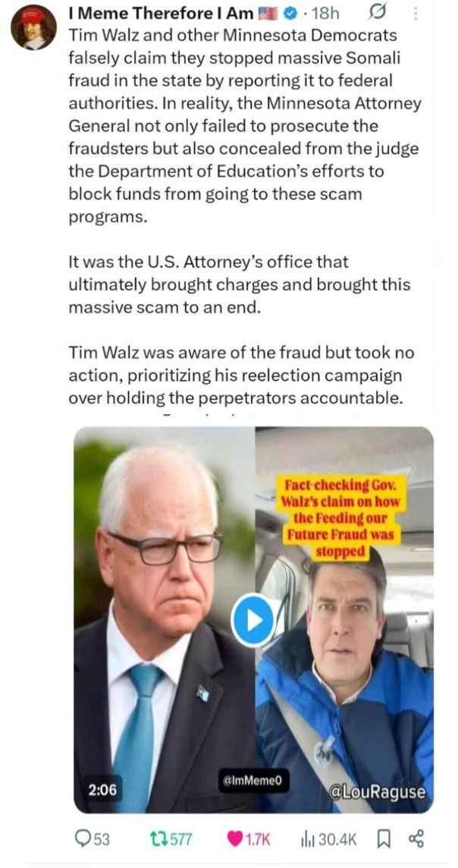Open the I Meme Therefore I Am profile avatar
The height and width of the screenshot is (868, 458).
(33, 27)
